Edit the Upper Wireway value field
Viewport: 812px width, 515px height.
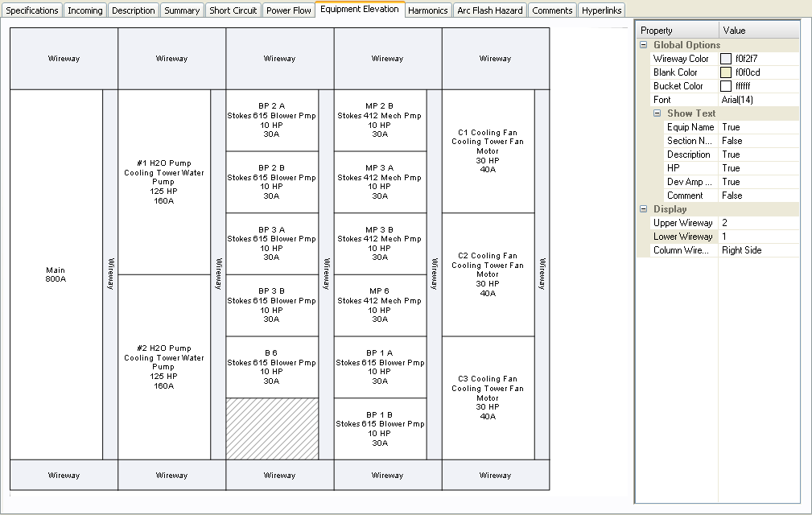tap(758, 223)
